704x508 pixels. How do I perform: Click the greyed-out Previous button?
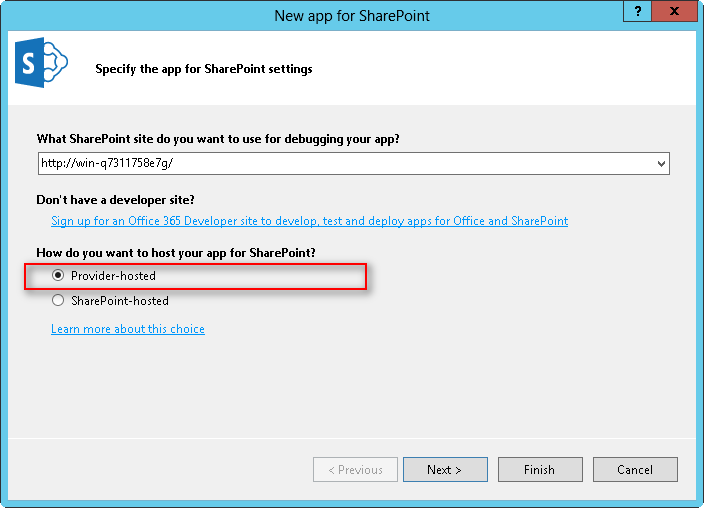355,470
